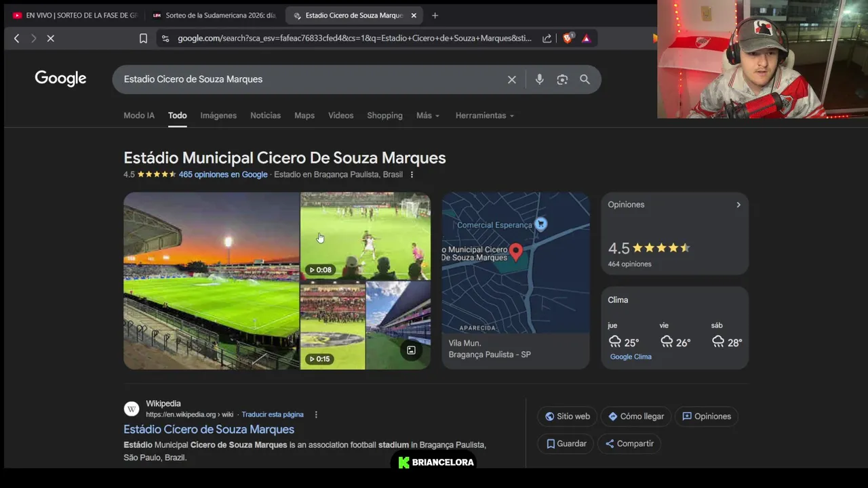Viewport: 868px width, 488px height.
Task: Open site settings icon in address bar
Action: [x=165, y=39]
